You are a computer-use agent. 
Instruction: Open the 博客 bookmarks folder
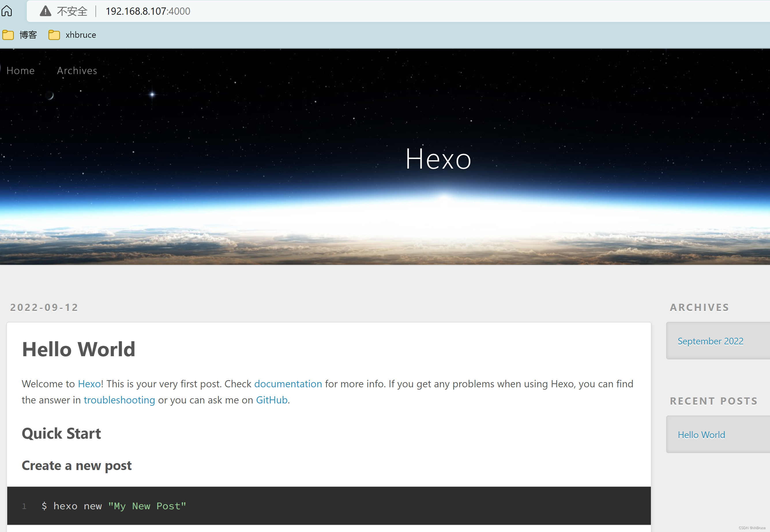point(20,35)
